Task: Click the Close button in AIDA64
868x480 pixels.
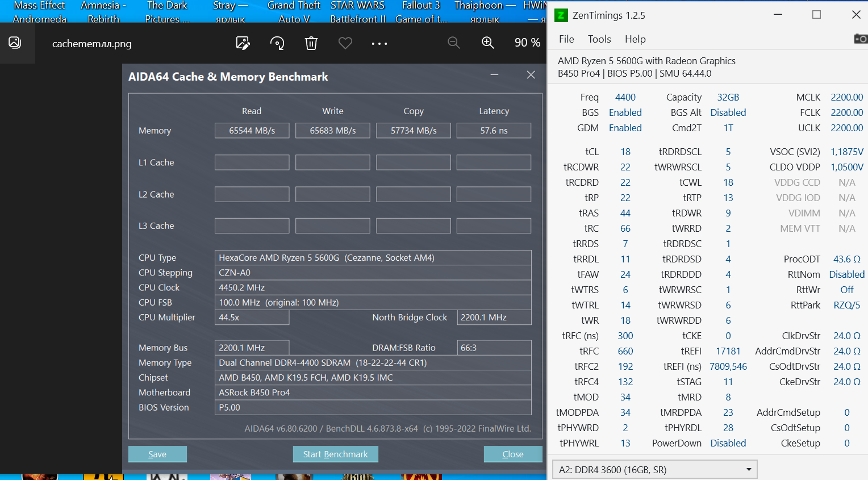Action: [513, 454]
